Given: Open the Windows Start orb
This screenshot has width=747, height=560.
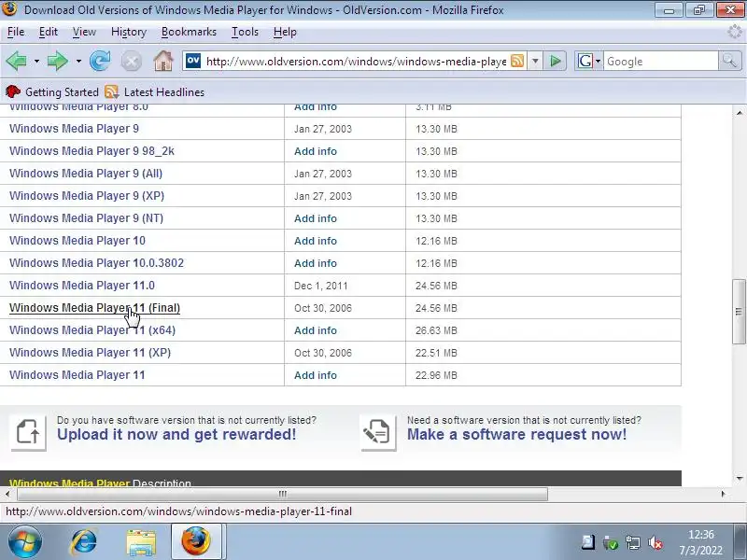Looking at the screenshot, I should click(x=24, y=541).
